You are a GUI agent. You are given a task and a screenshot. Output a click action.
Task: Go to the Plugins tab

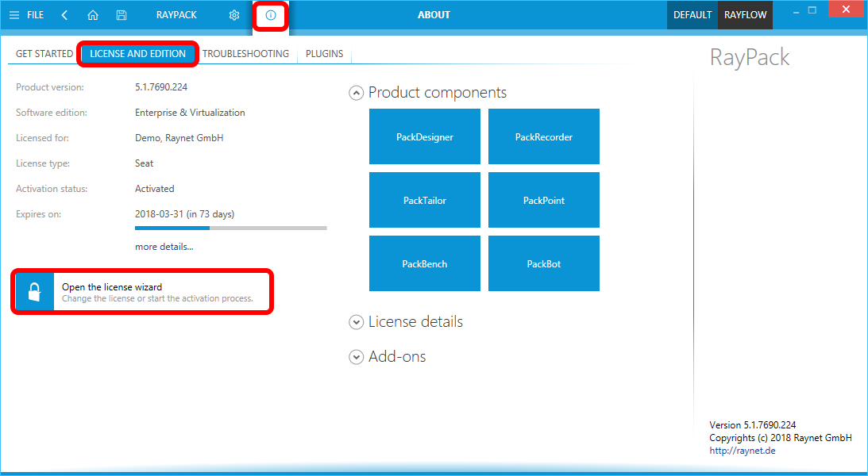coord(324,54)
